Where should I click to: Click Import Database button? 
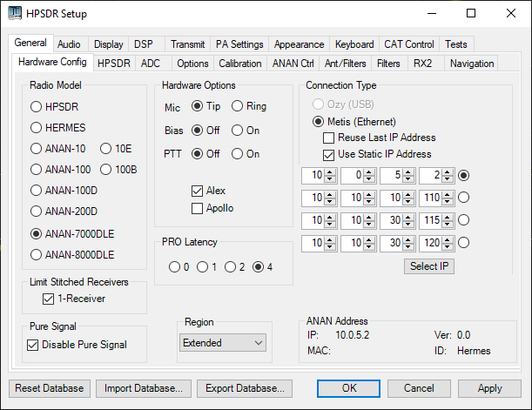(144, 388)
